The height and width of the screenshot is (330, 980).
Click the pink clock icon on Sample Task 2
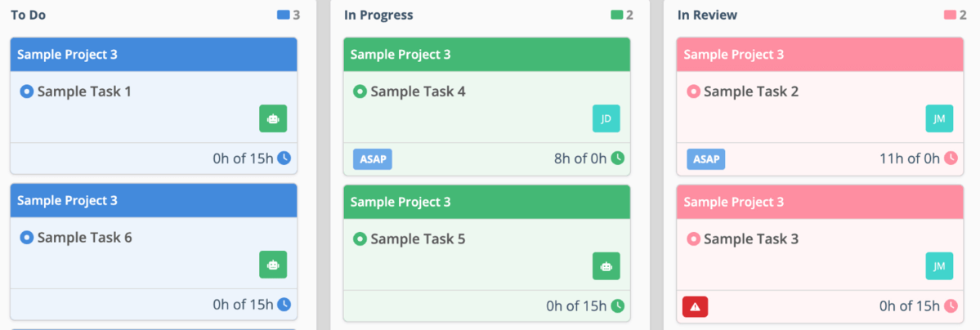951,158
